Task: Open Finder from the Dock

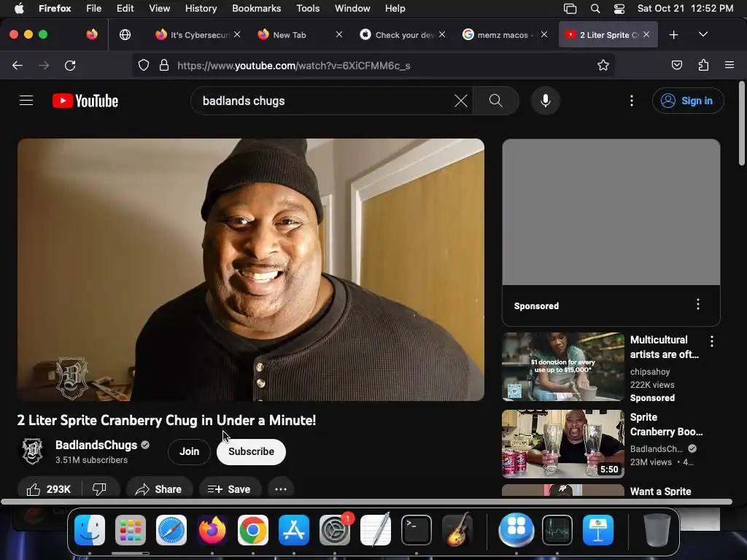Action: tap(90, 529)
